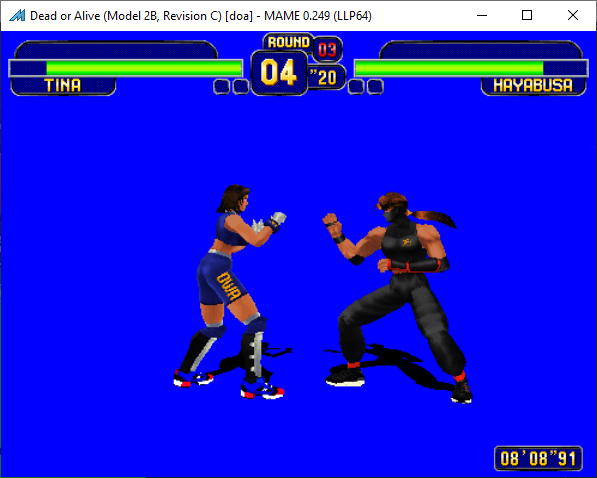
Task: Click the large 04 countdown timer
Action: click(279, 72)
